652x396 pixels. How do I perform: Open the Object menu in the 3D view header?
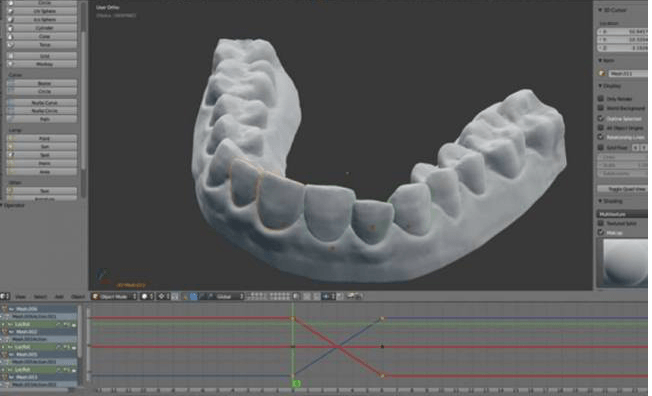78,297
